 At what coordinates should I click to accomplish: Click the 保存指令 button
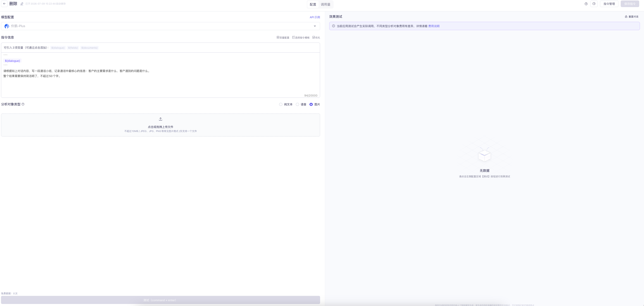tap(630, 4)
